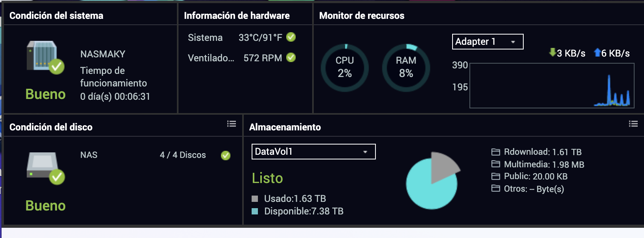Click the Public folder icon

point(496,176)
